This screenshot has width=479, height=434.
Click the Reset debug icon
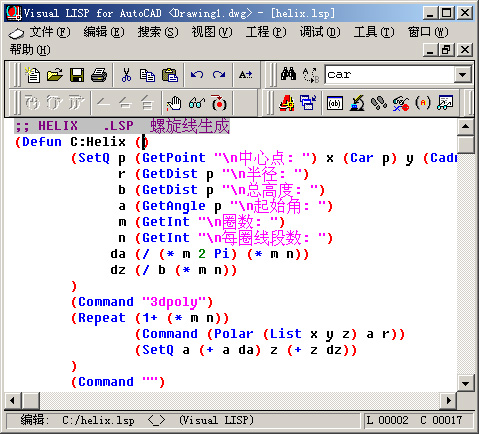tap(147, 103)
